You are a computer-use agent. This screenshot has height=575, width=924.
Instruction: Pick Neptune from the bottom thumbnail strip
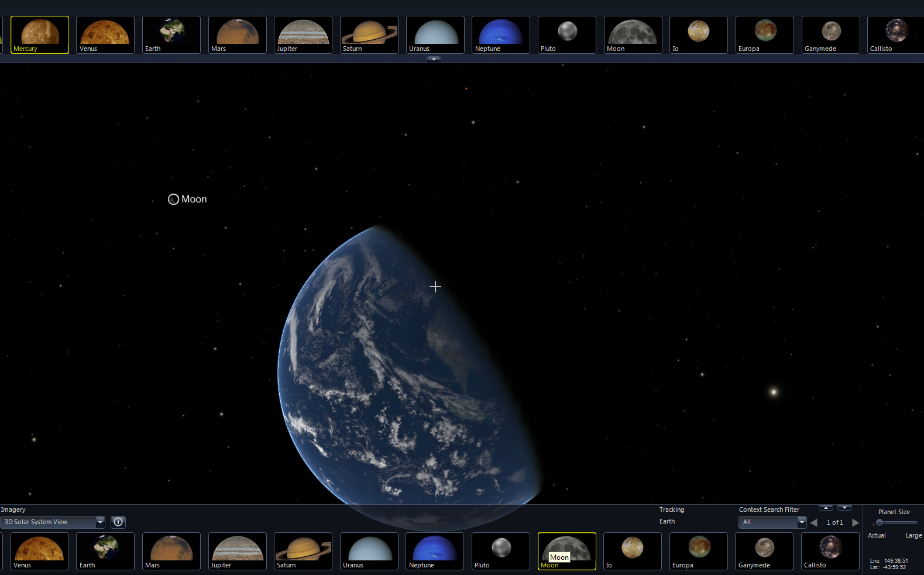coord(435,550)
